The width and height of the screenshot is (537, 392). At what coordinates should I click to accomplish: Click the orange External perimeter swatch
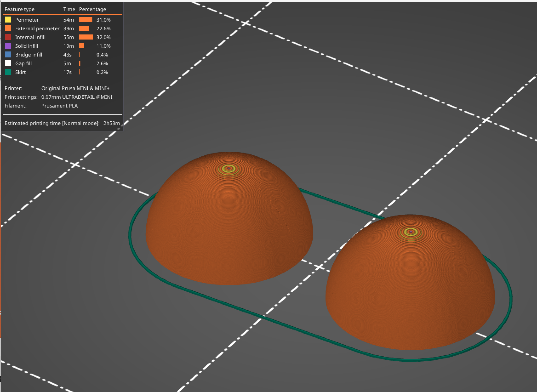[8, 28]
